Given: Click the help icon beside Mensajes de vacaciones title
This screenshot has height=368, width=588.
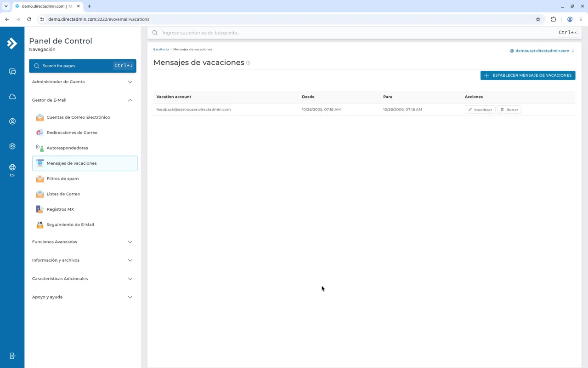Looking at the screenshot, I should click(x=248, y=63).
